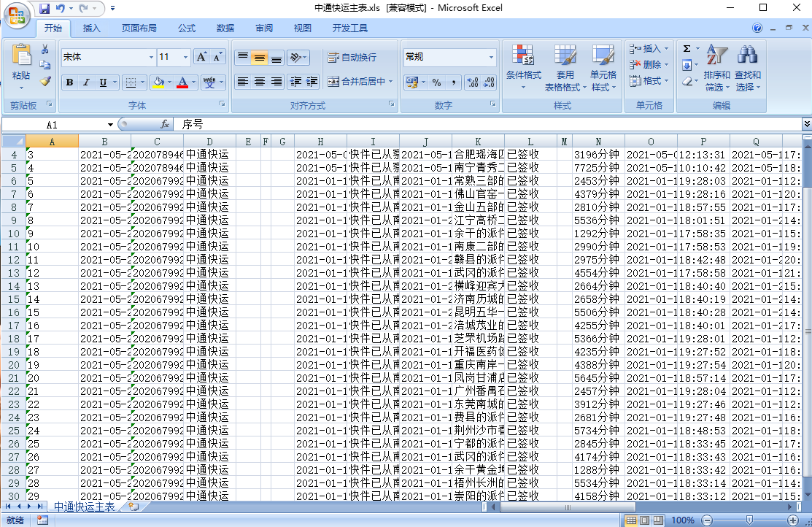Apply comma thousands separator style

coord(454,82)
